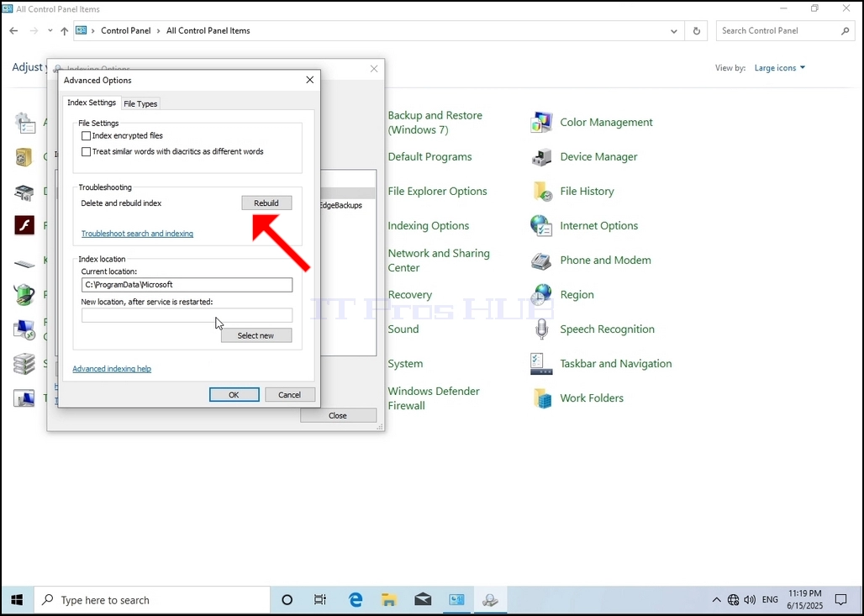Image resolution: width=864 pixels, height=616 pixels.
Task: Open the Sound item
Action: coord(403,329)
